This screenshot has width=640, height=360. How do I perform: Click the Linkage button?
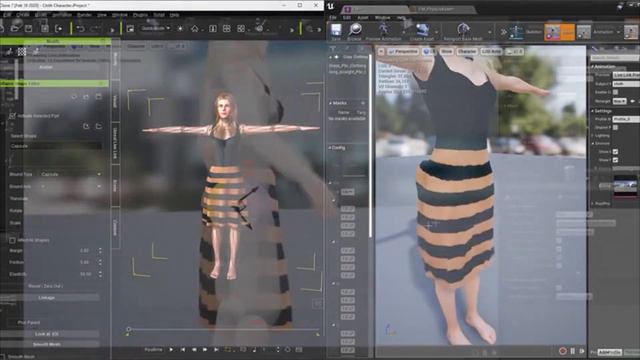point(47,298)
